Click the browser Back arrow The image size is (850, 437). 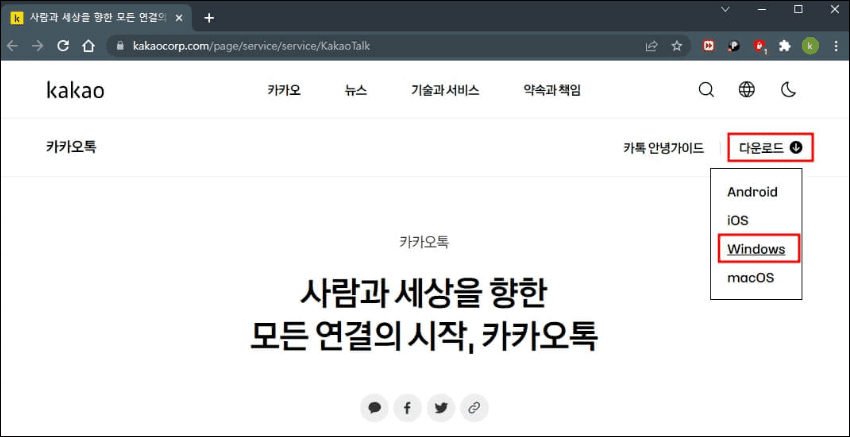click(x=12, y=46)
